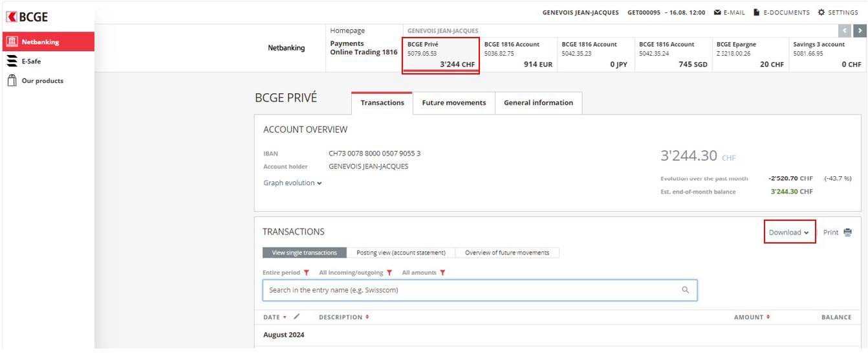Image resolution: width=868 pixels, height=353 pixels.
Task: Click All incoming/outgoing filter funnel icon
Action: 389,273
